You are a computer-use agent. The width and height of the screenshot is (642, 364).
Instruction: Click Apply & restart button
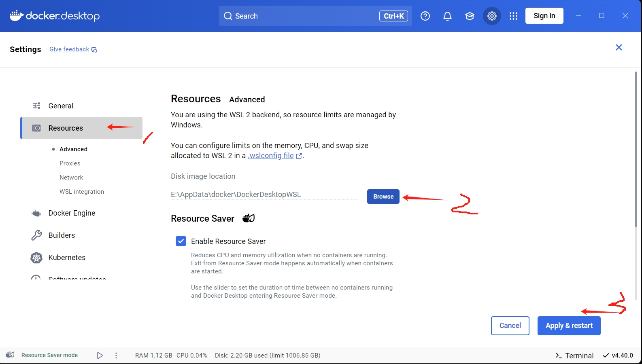point(569,326)
